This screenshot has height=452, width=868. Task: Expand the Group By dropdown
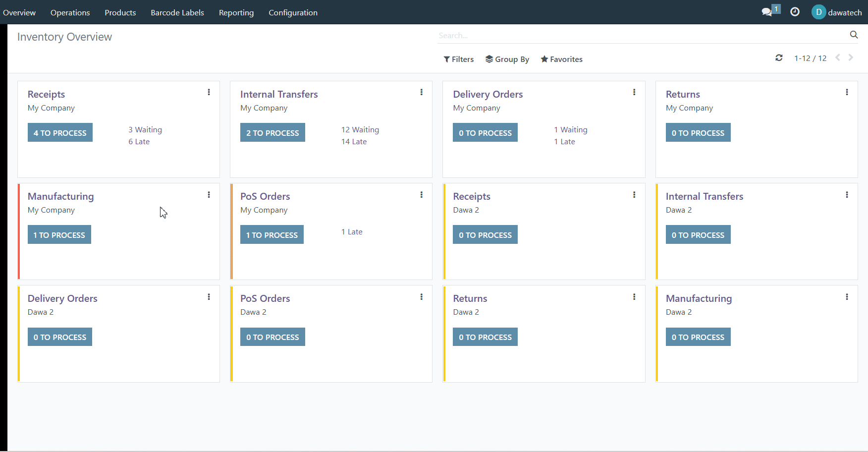point(507,59)
